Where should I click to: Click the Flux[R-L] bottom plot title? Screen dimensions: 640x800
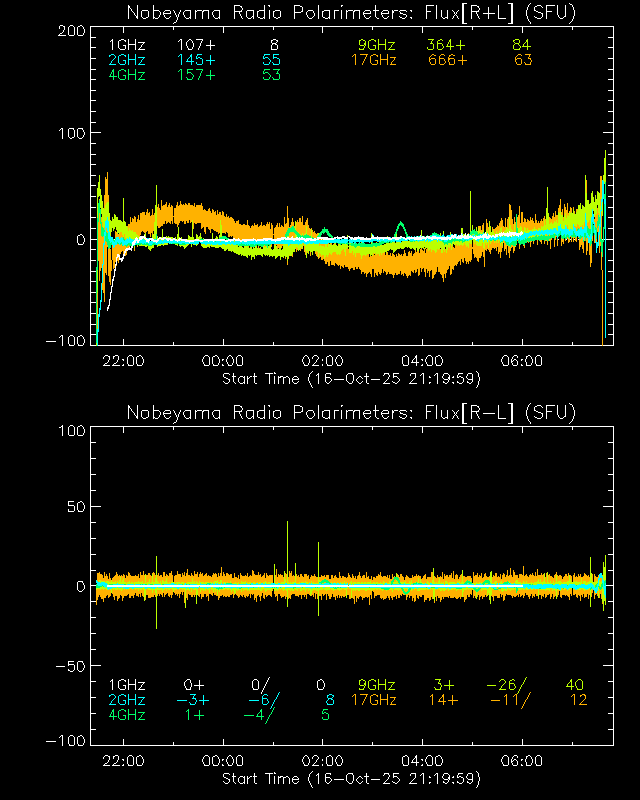351,413
